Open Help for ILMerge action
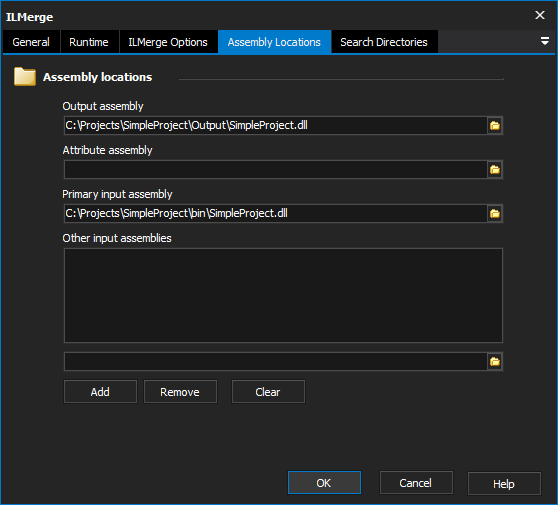558x505 pixels. [504, 484]
